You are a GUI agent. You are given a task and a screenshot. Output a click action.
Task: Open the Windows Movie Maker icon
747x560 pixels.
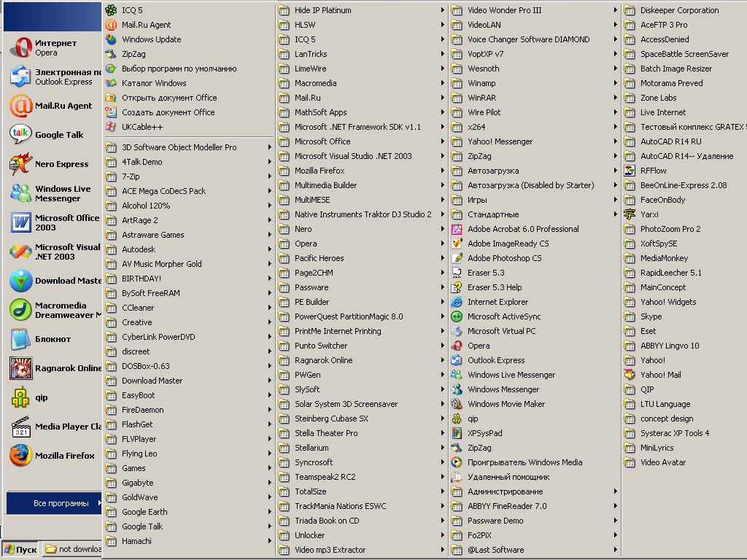point(457,404)
